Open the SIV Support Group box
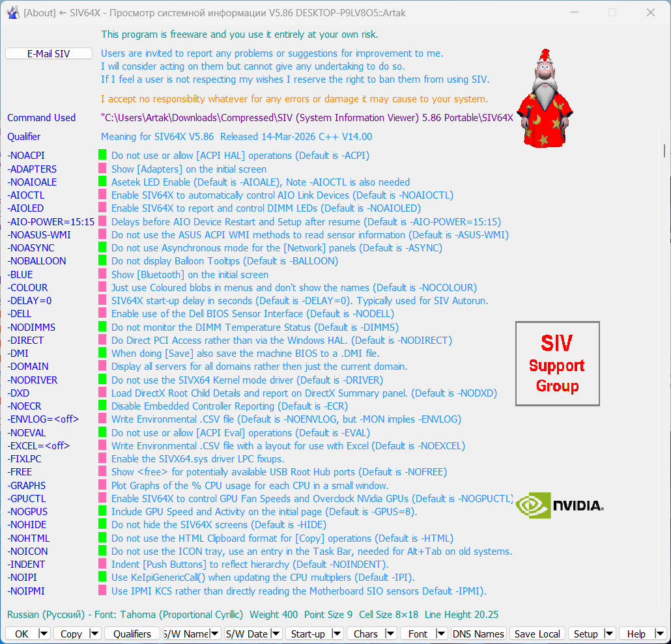671x644 pixels. (557, 363)
